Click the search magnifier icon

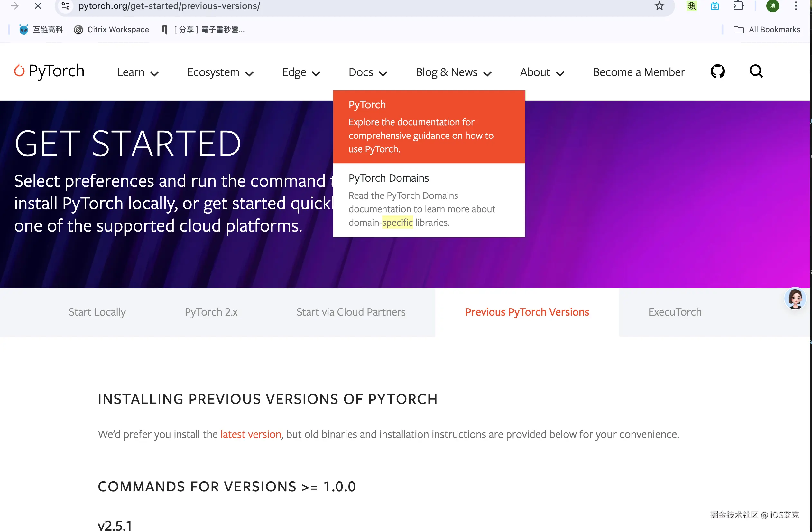[756, 72]
